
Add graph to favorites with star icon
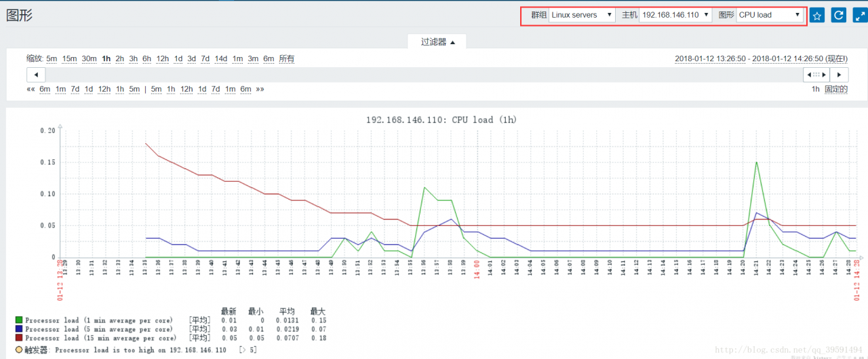point(817,15)
